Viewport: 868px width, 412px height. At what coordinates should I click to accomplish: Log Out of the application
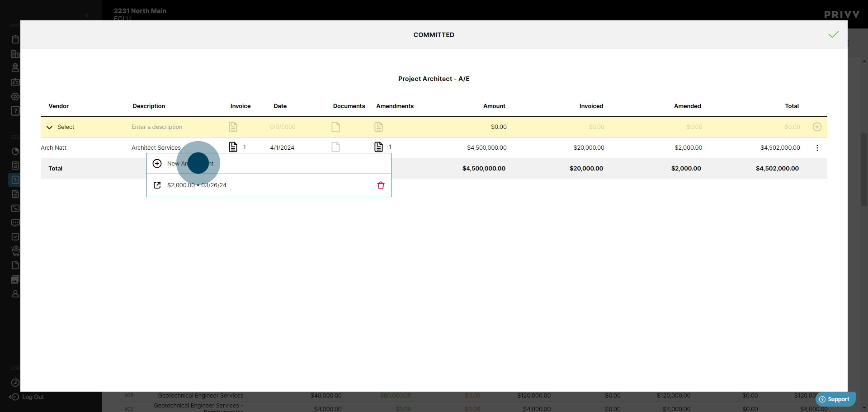tap(27, 397)
